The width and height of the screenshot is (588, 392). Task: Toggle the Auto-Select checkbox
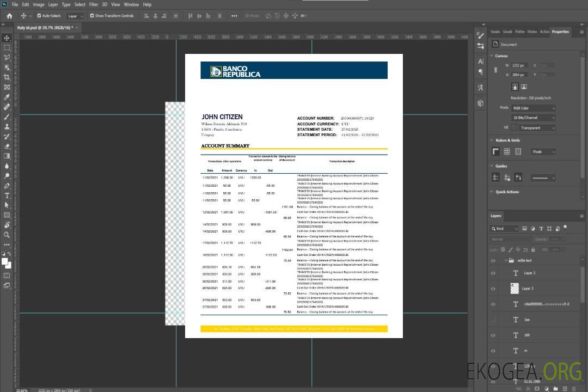coord(39,16)
